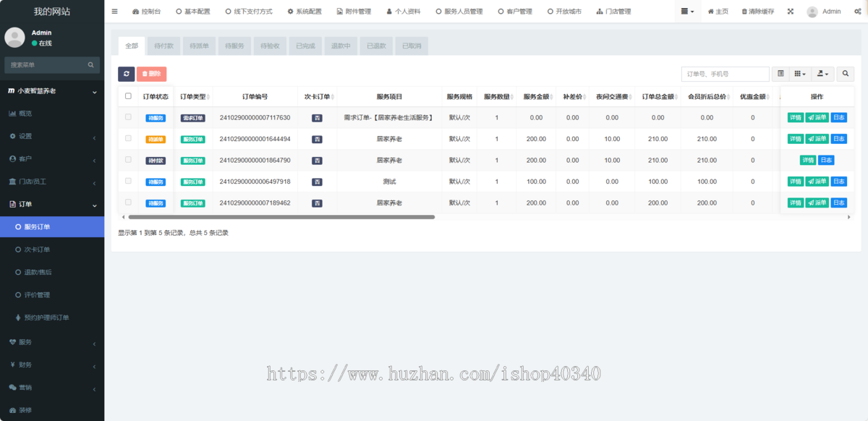Focus the 搜索菜单 sidebar search field
The height and width of the screenshot is (421, 868).
46,65
